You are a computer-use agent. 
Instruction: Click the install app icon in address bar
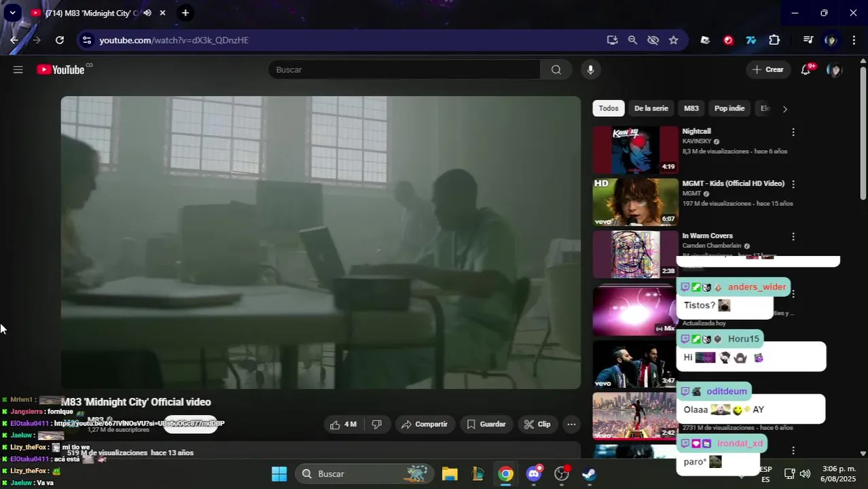pos(612,40)
